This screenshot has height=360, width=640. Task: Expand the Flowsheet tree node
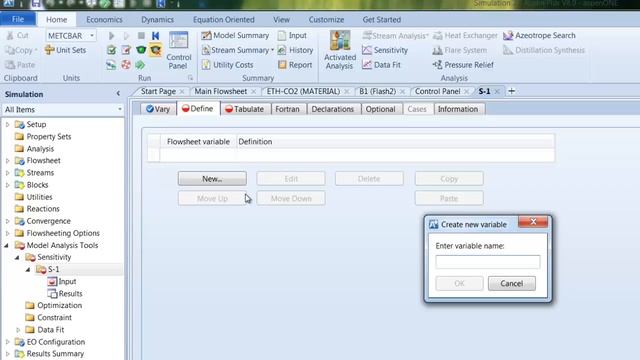pyautogui.click(x=8, y=161)
